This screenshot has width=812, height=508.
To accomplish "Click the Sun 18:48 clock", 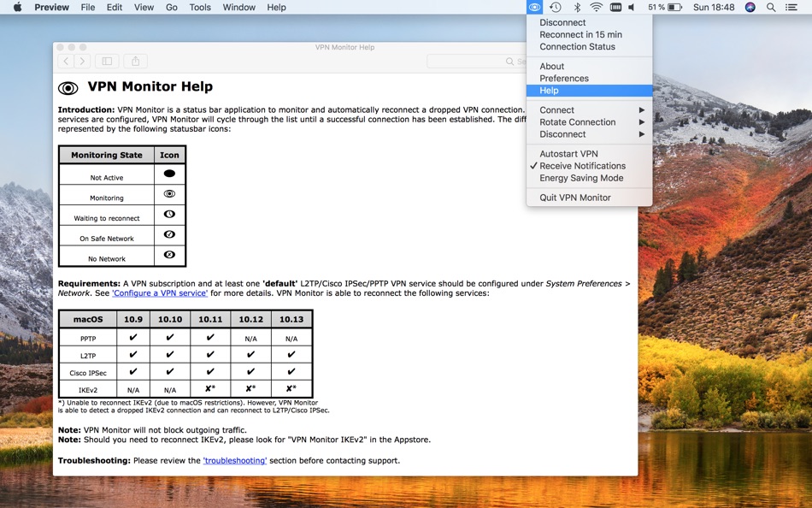I will pyautogui.click(x=714, y=7).
